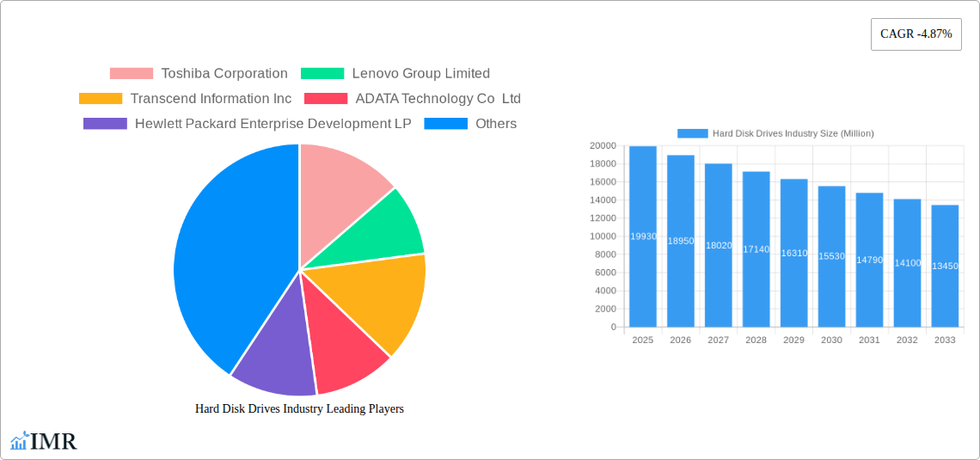The height and width of the screenshot is (460, 980).
Task: Toggle the Lenovo Group Limited legend label
Action: pyautogui.click(x=421, y=74)
